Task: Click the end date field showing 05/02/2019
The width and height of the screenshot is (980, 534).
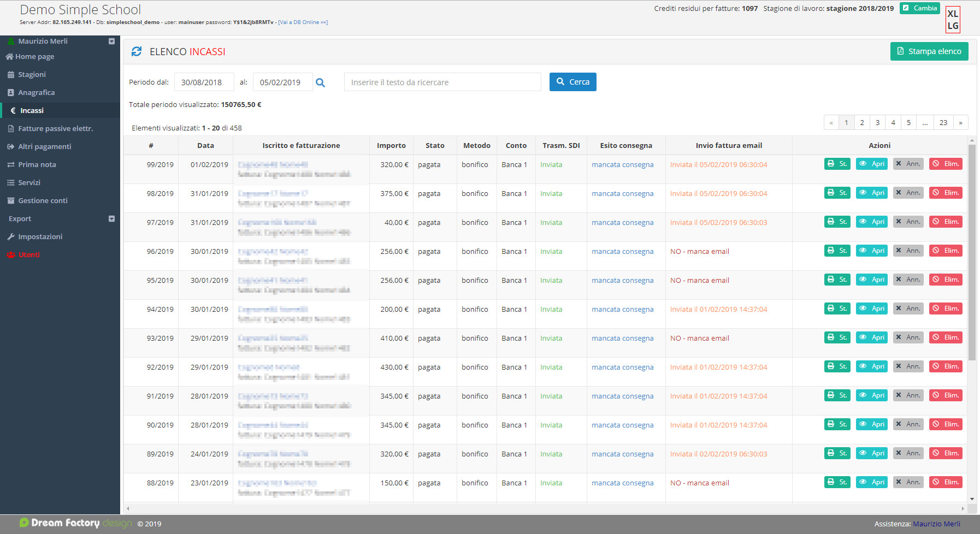Action: (283, 82)
